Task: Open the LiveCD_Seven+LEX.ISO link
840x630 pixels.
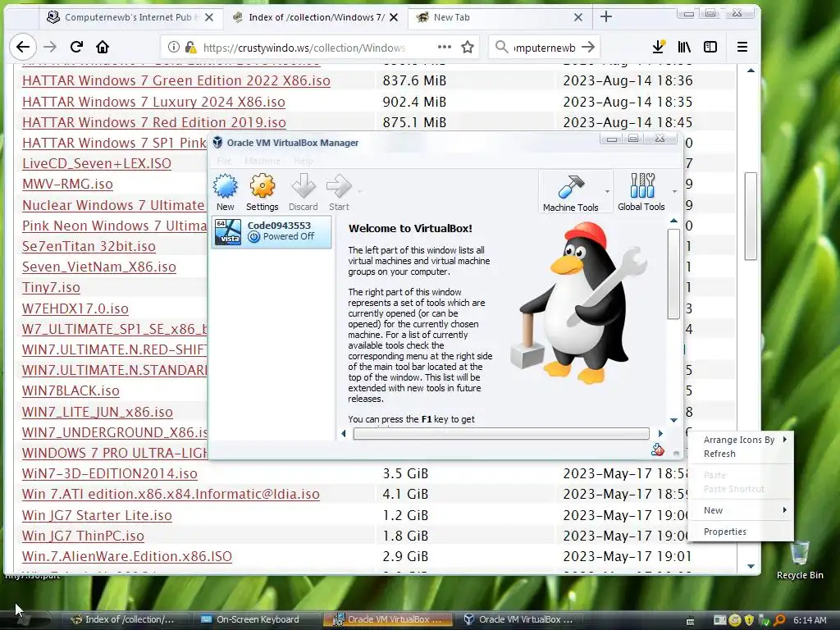Action: (x=97, y=163)
